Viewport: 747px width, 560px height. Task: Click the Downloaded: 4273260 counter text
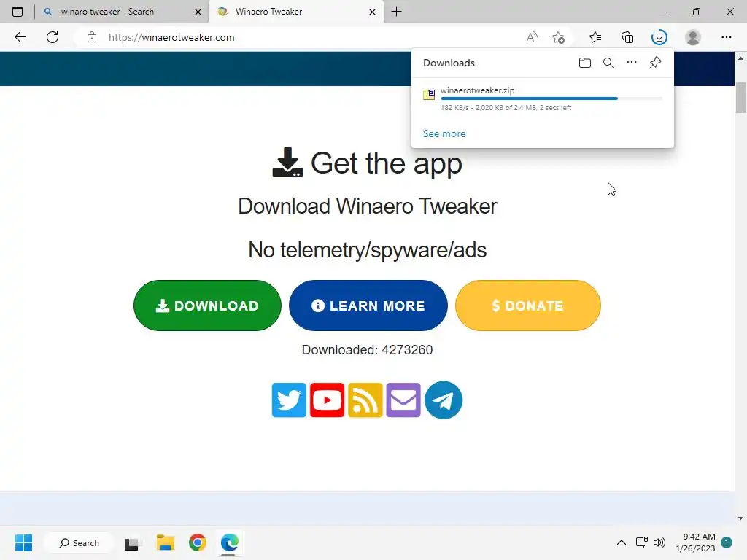click(368, 350)
